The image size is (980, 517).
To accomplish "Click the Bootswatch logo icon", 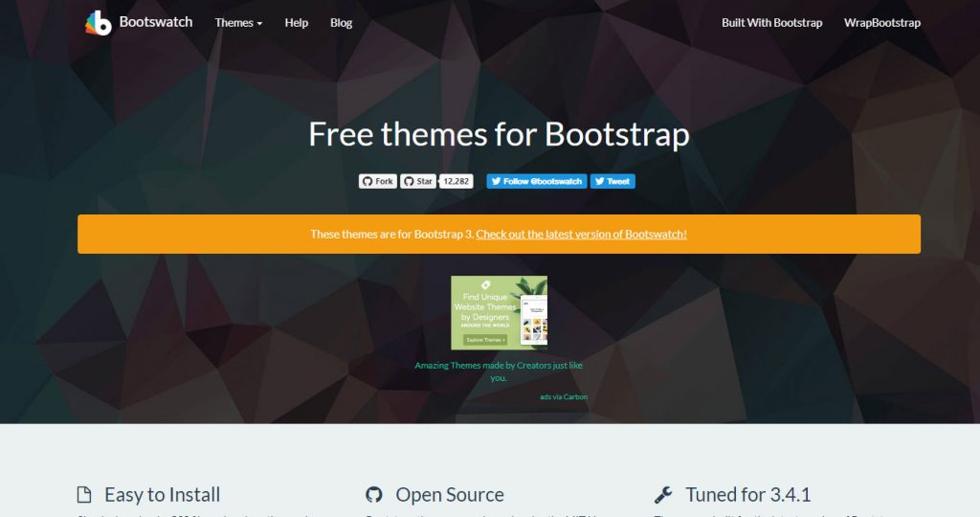I will 99,23.
